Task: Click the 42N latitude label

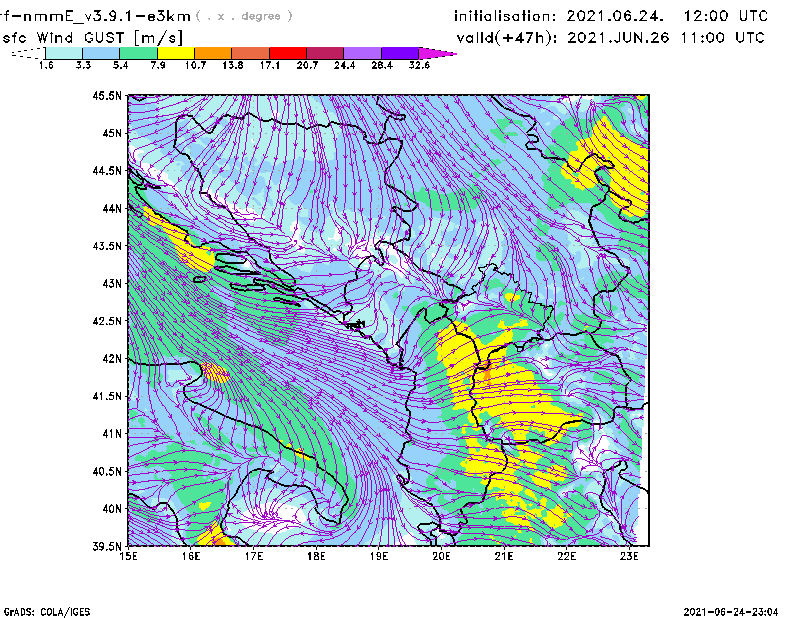Action: (x=112, y=359)
